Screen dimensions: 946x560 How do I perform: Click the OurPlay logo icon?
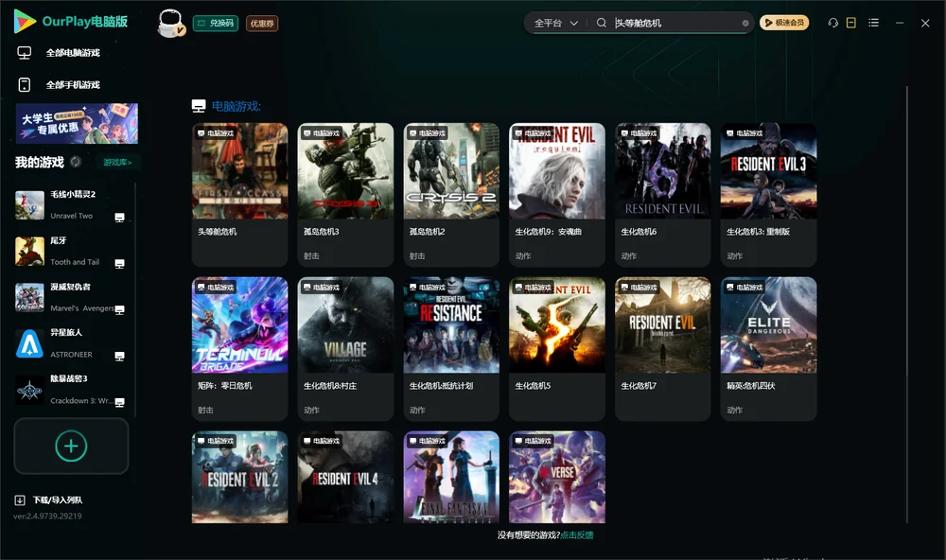click(x=25, y=22)
